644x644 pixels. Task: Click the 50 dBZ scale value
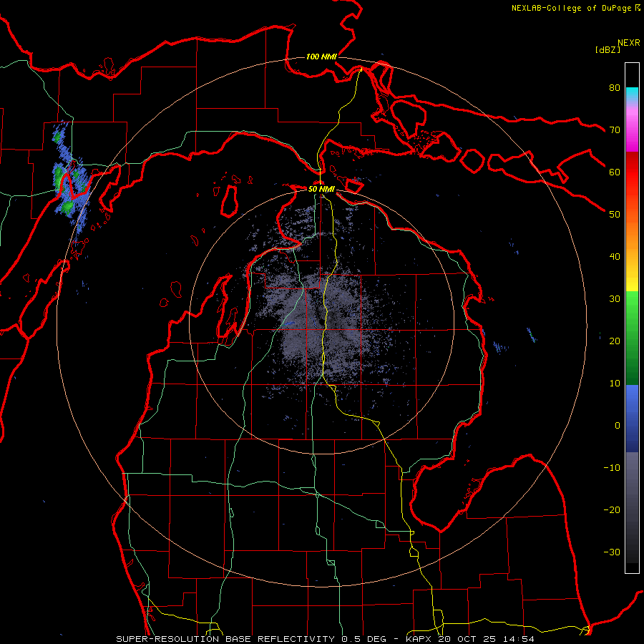615,215
